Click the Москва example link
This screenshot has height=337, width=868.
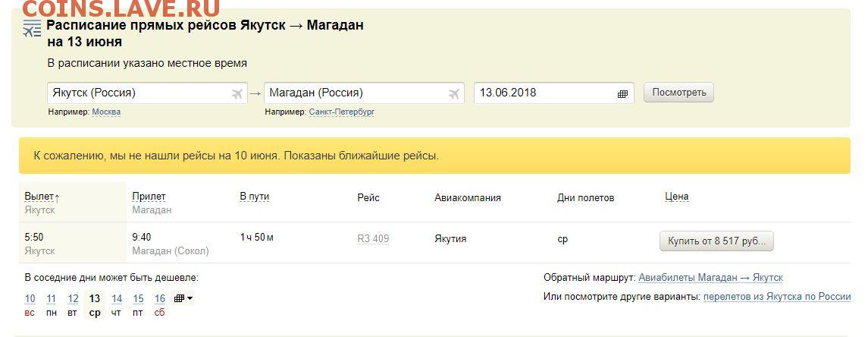point(106,112)
